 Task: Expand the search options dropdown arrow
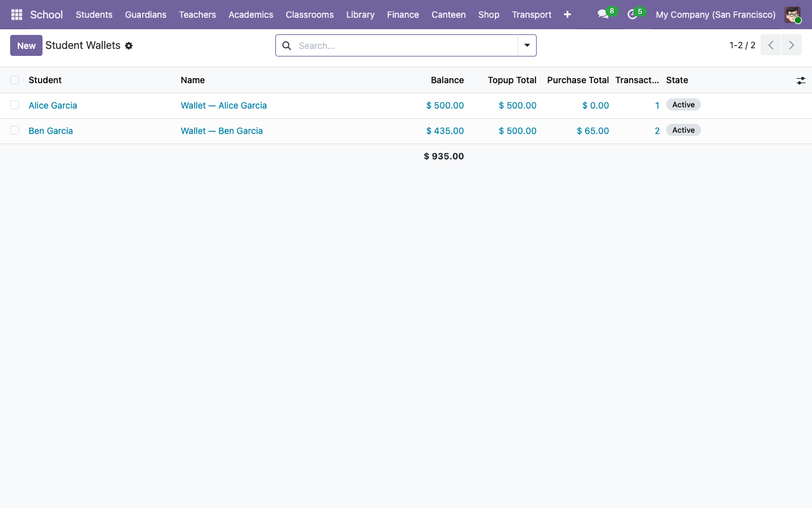pos(527,46)
